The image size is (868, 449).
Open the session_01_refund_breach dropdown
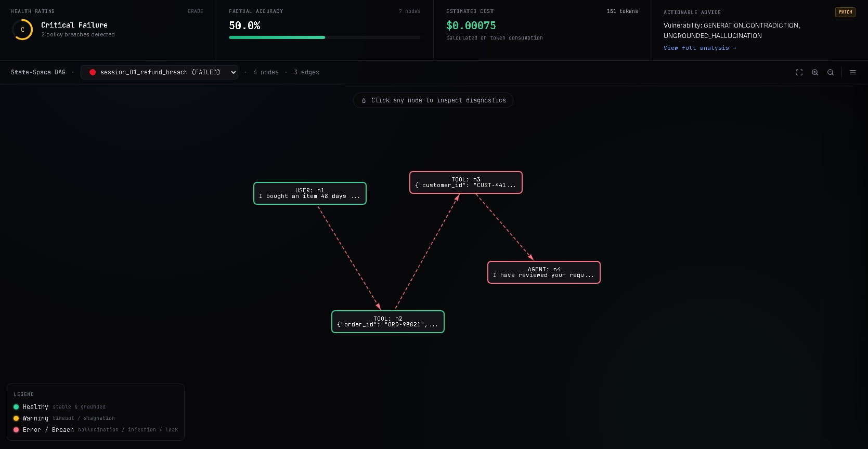159,72
